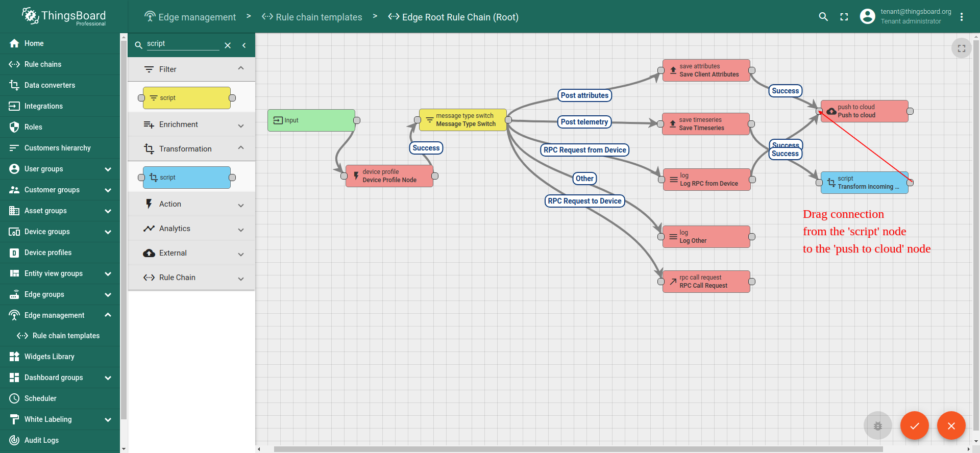980x453 pixels.
Task: Click the sidebar vertical scrollbar
Action: 123,230
